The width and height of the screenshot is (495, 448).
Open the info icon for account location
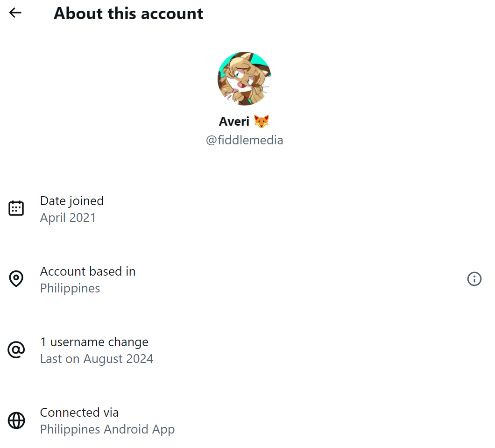click(x=474, y=279)
